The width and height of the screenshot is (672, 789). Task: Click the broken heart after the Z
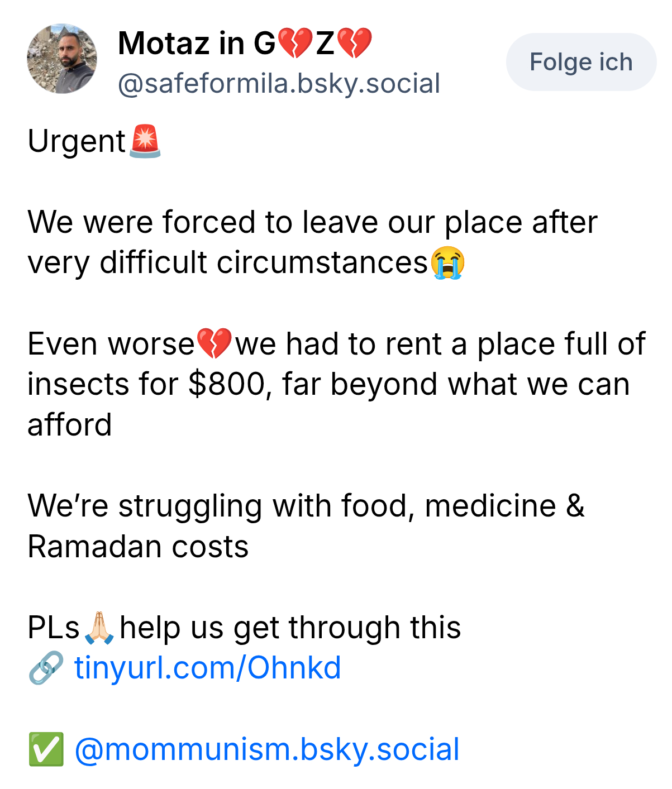355,44
